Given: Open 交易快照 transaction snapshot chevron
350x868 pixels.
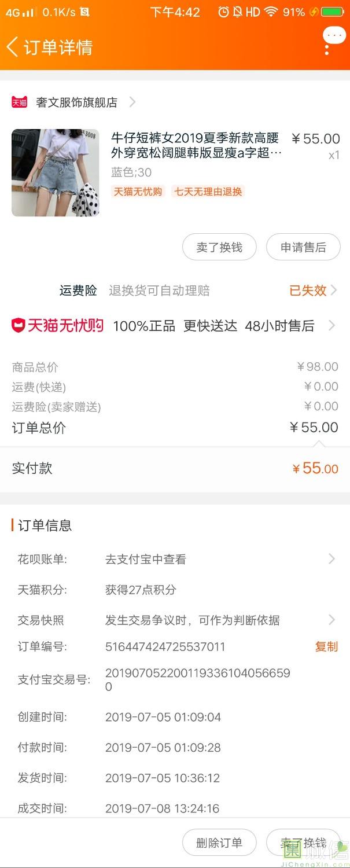Looking at the screenshot, I should tap(331, 620).
